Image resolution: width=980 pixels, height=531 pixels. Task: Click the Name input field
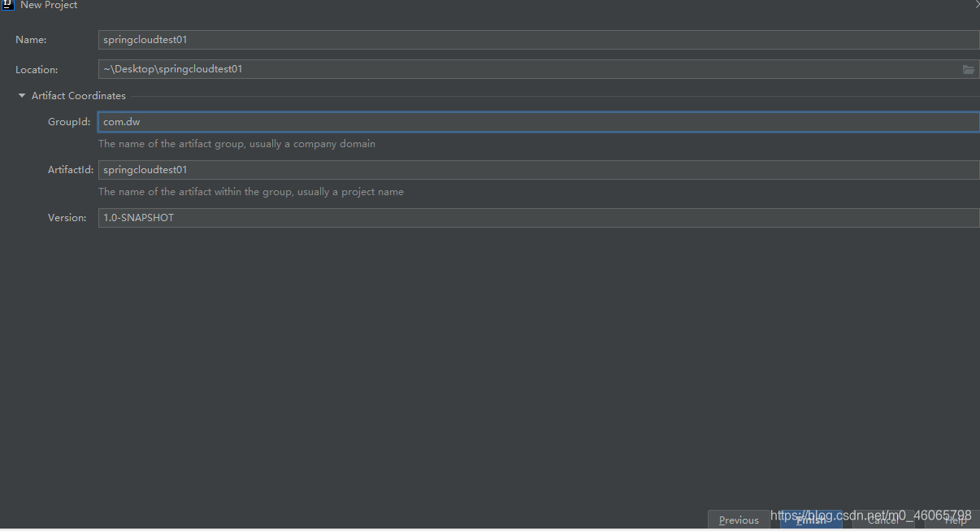pyautogui.click(x=539, y=40)
